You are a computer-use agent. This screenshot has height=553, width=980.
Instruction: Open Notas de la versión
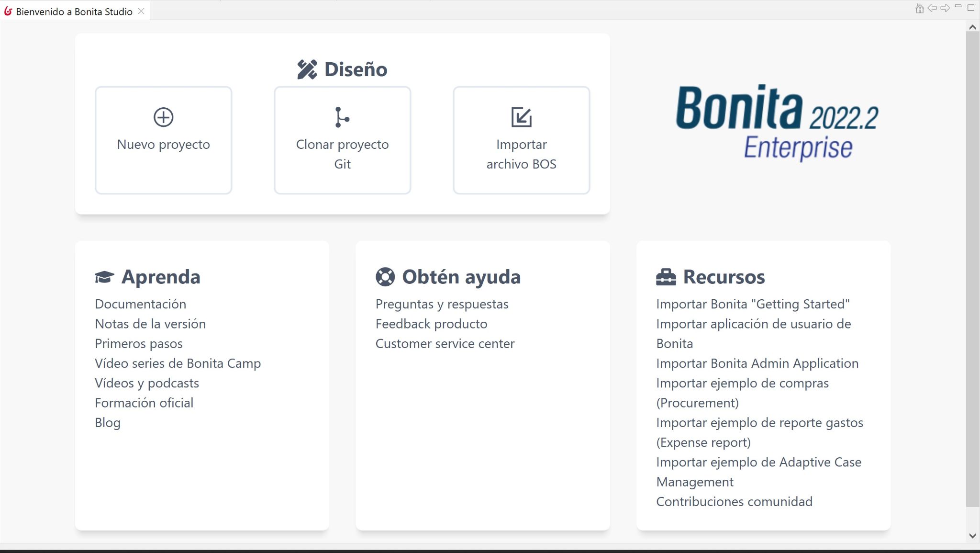click(x=150, y=324)
